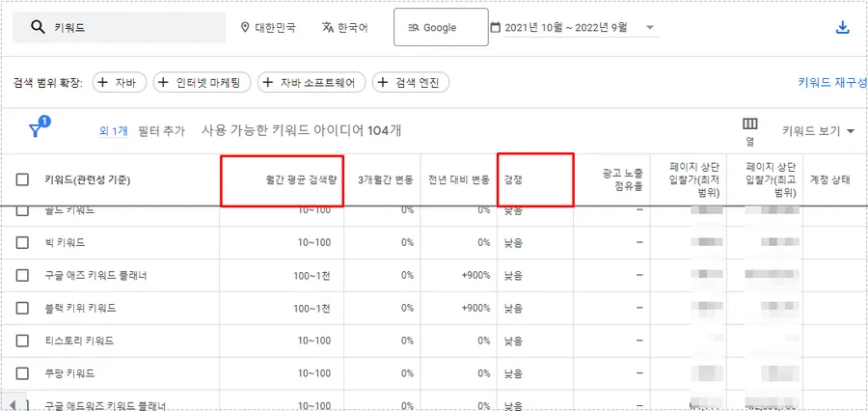Click the calendar icon by date range
The height and width of the screenshot is (411, 868).
coord(496,27)
